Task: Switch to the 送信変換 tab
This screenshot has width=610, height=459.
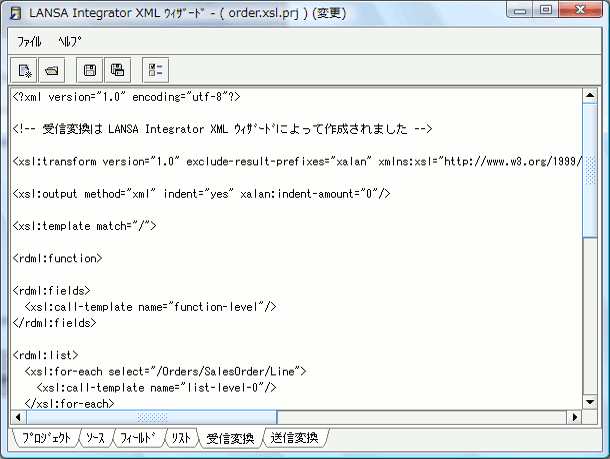Action: pos(294,438)
